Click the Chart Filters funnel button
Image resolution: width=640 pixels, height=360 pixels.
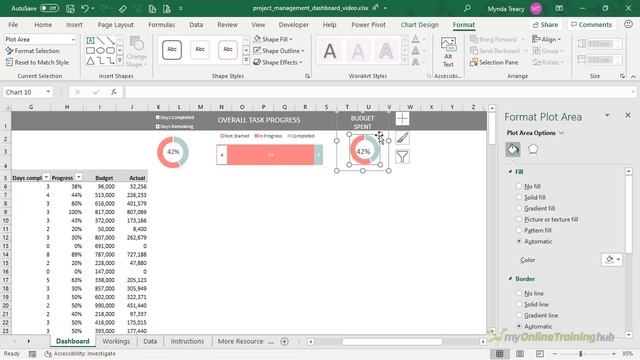(402, 156)
